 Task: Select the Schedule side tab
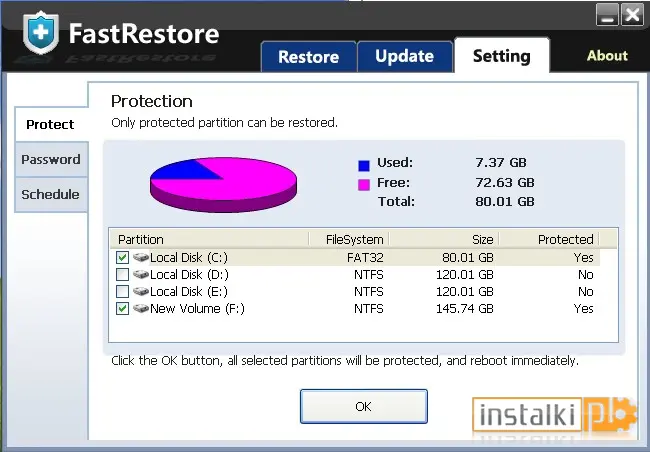51,194
